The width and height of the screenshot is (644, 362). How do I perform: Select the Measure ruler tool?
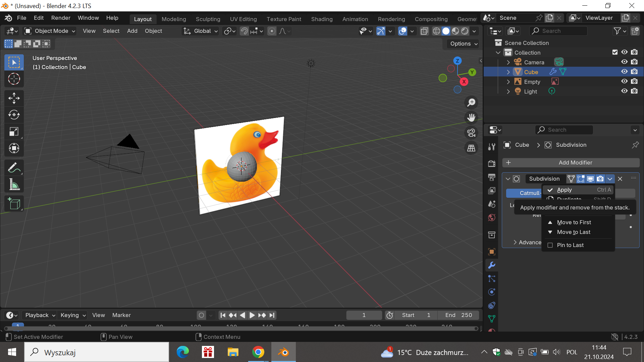click(14, 184)
